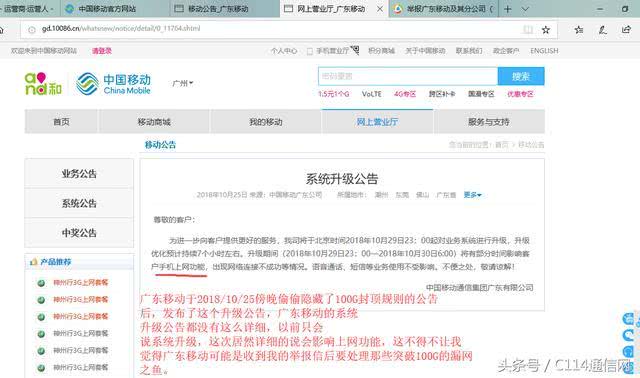640x378 pixels.
Task: Open the 个人中心 link
Action: click(x=284, y=51)
